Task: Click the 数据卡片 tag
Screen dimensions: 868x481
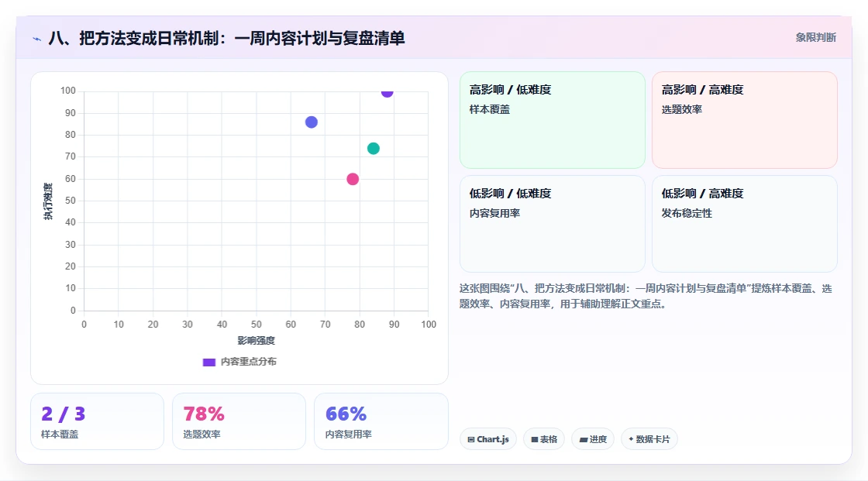Action: [649, 439]
